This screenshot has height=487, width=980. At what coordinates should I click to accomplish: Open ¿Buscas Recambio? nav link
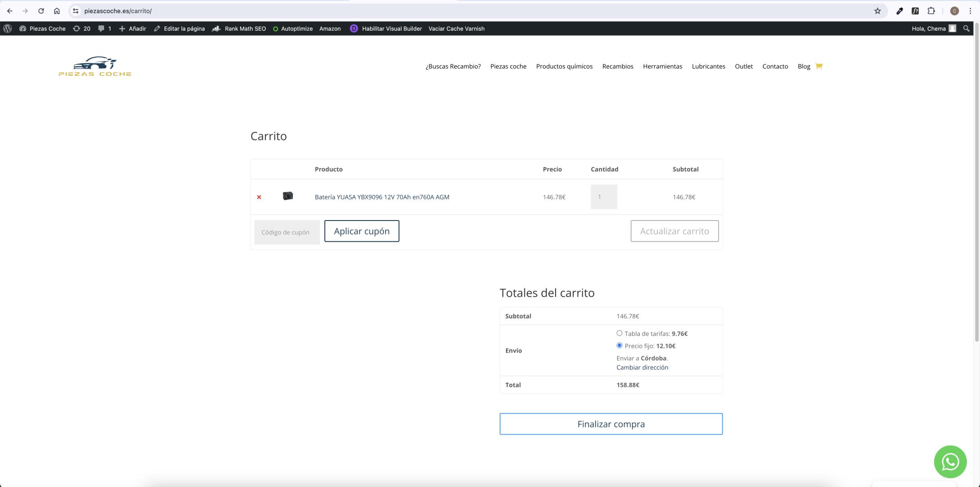pos(453,66)
